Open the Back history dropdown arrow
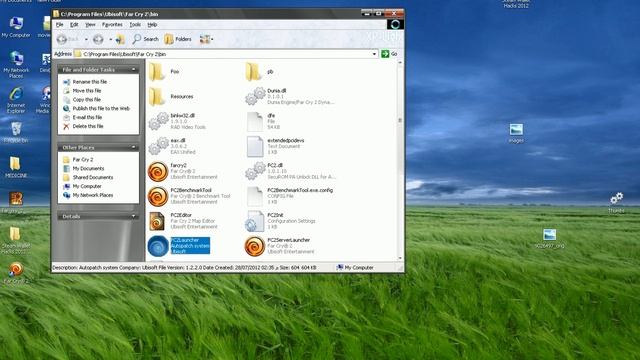Image resolution: width=640 pixels, height=360 pixels. 86,40
